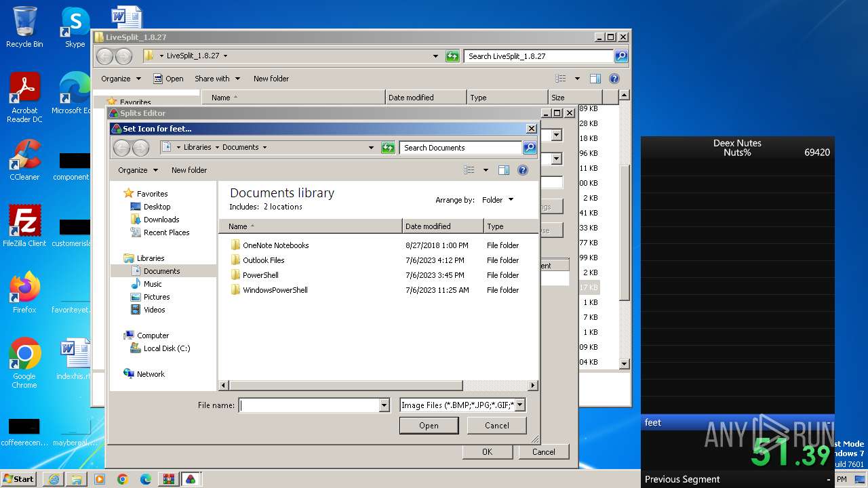Open the OneNote Notebooks folder
This screenshot has width=868, height=488.
[275, 245]
